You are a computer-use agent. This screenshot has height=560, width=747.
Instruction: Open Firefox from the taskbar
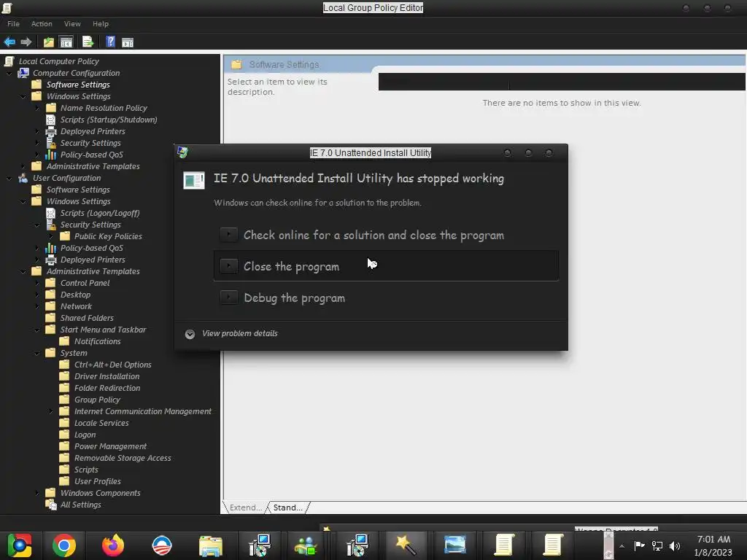tap(113, 545)
